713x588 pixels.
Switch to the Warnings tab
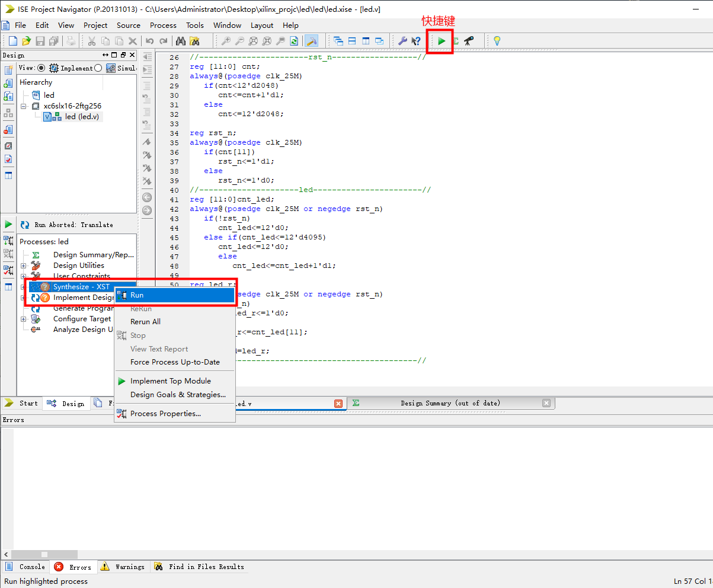tap(129, 567)
